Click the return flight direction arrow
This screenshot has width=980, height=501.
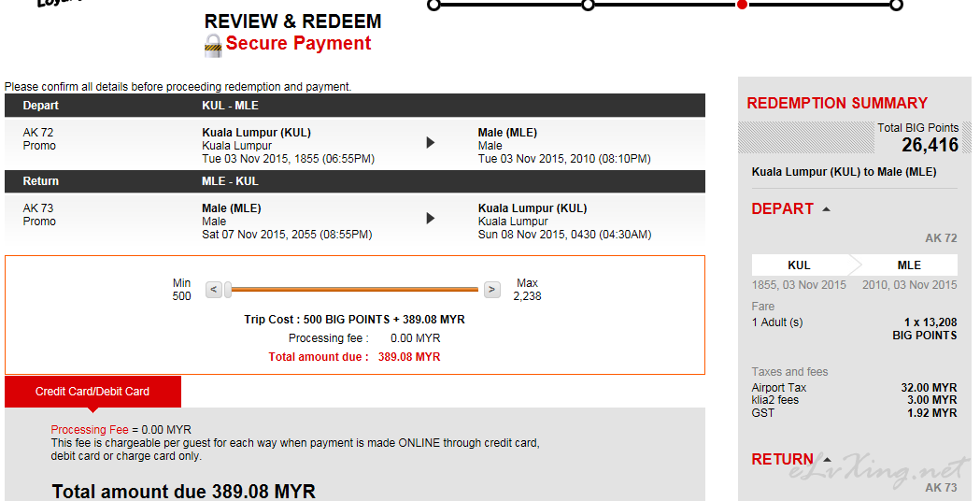tap(431, 219)
